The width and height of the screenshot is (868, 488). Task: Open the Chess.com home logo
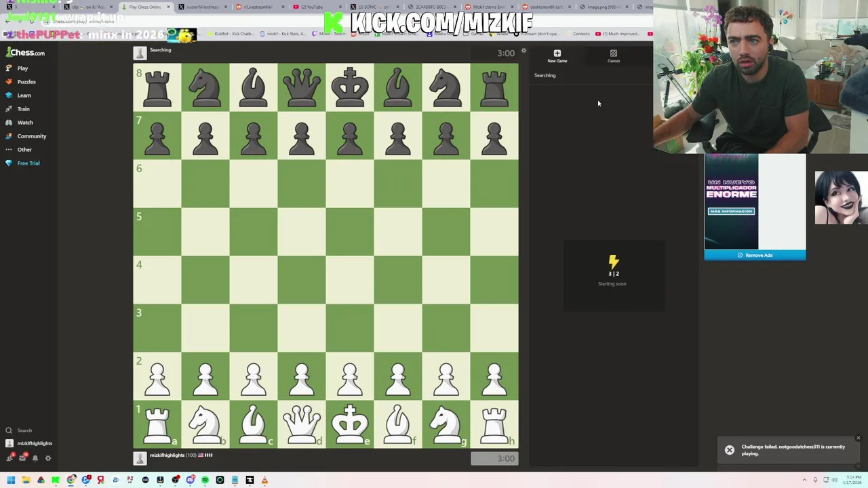[26, 52]
